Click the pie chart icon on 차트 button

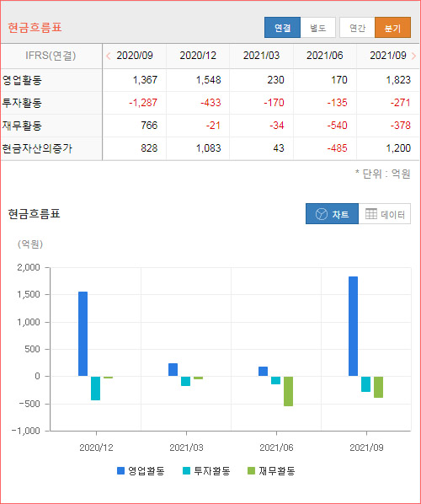click(322, 214)
